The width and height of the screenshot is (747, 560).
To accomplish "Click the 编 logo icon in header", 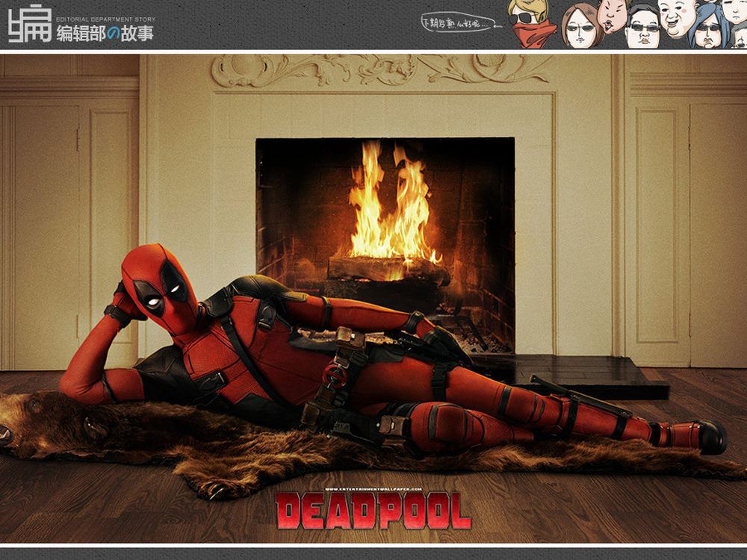I will (x=30, y=23).
